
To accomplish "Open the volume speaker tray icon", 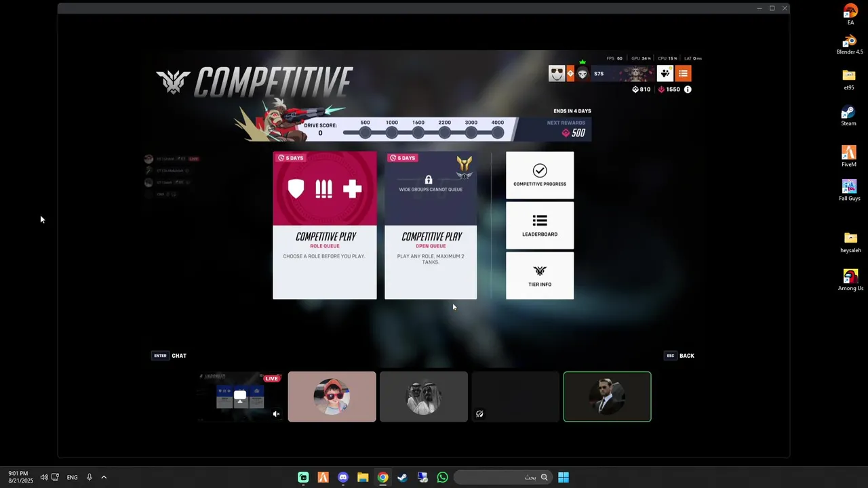I will (x=44, y=477).
